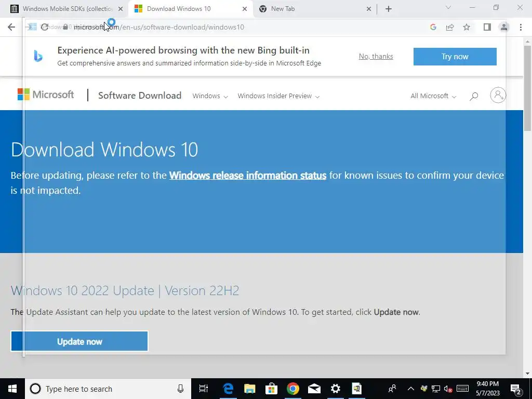This screenshot has height=399, width=532.
Task: Click the Microsoft logo
Action: (46, 95)
